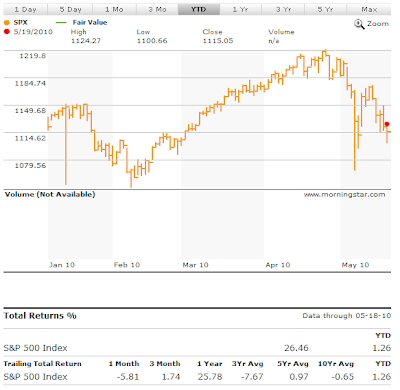
Task: Switch to the 3 Mo range tab
Action: click(157, 9)
